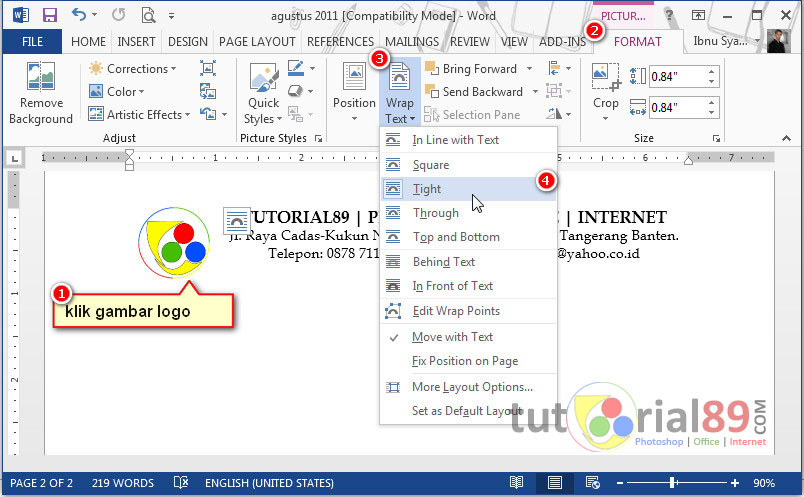Click the Crop tool icon

[x=606, y=77]
